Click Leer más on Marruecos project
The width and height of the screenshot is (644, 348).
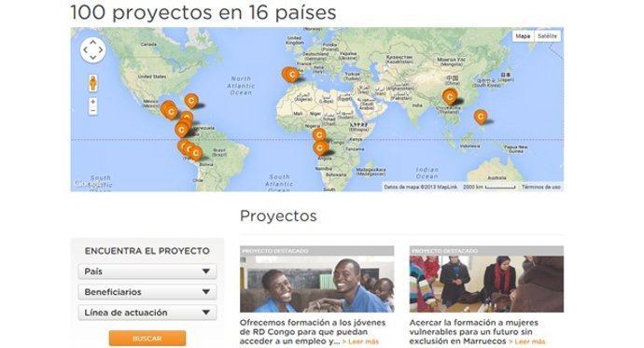(x=527, y=341)
